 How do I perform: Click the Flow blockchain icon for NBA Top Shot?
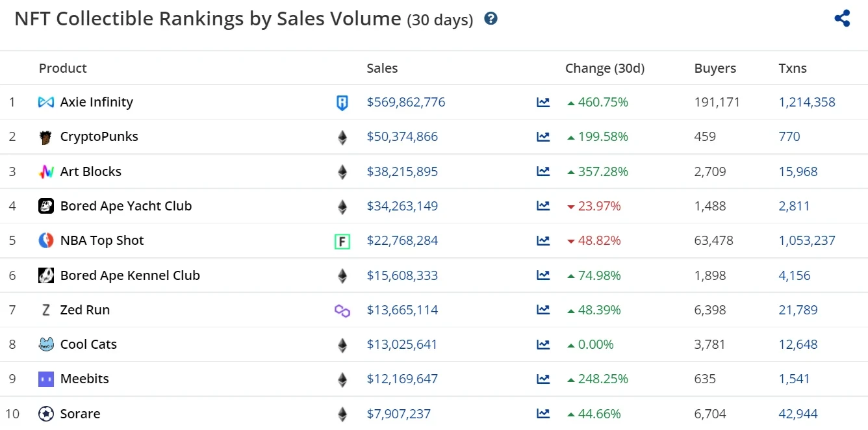point(342,242)
